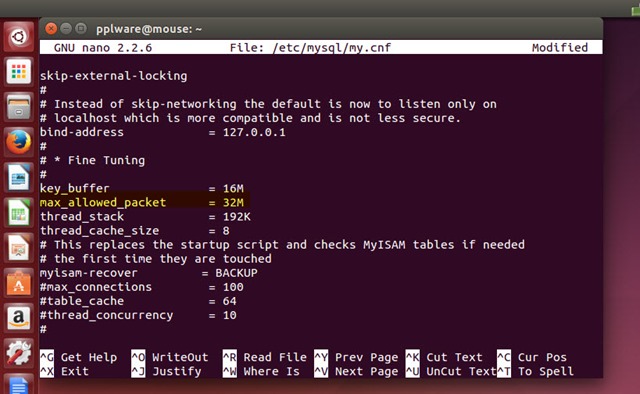The image size is (640, 394).
Task: Open LibreOffice Writer from the dock
Action: [x=18, y=178]
